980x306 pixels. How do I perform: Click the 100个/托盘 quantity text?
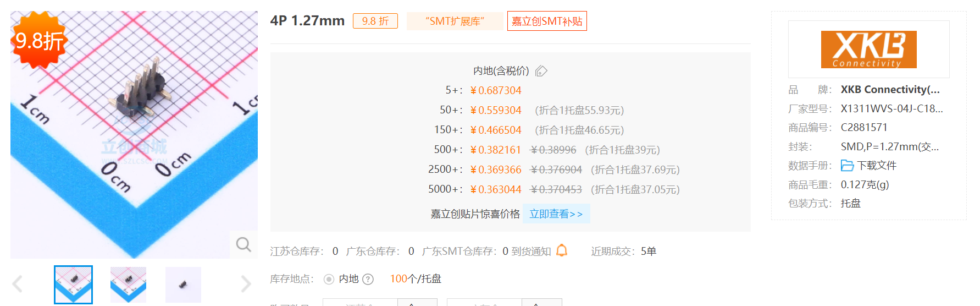pyautogui.click(x=416, y=279)
